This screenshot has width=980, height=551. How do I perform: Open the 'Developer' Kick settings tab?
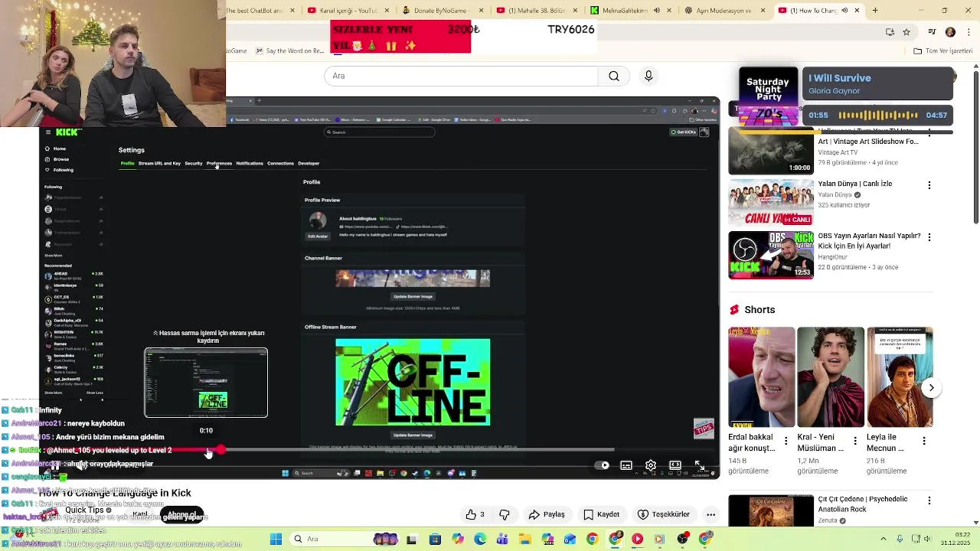pyautogui.click(x=309, y=163)
